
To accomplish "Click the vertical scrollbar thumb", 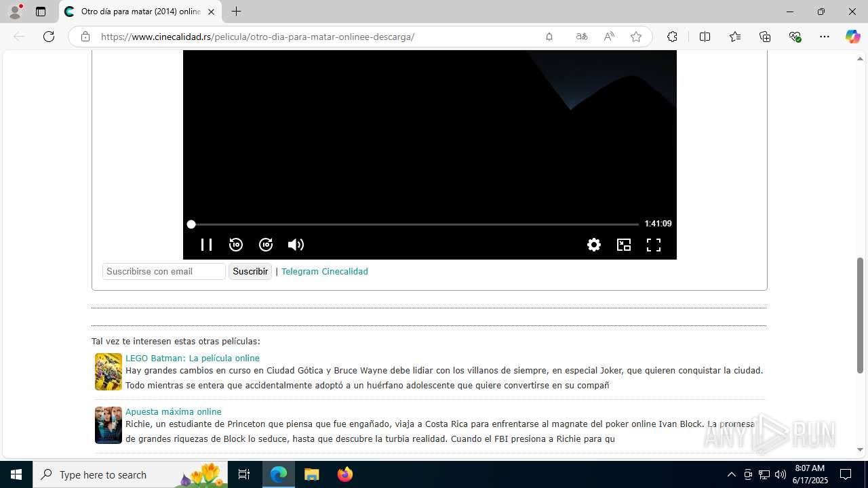I will click(x=860, y=315).
